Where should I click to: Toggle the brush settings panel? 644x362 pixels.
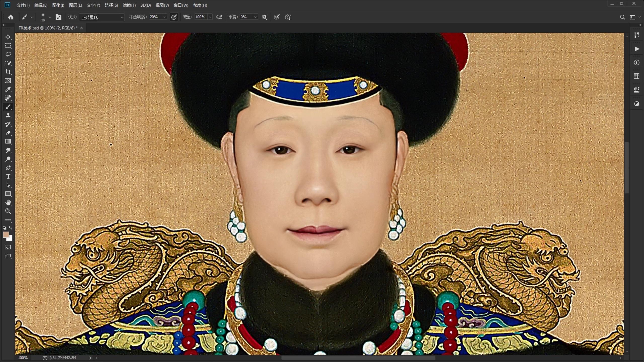point(58,17)
